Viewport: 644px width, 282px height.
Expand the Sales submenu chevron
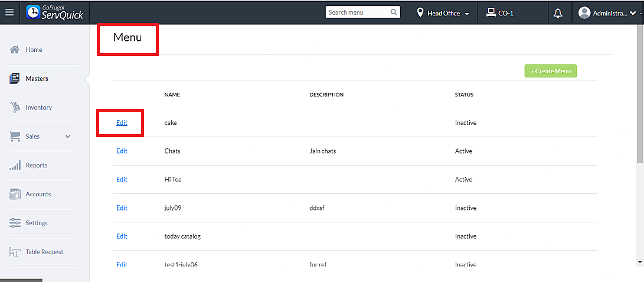[68, 137]
